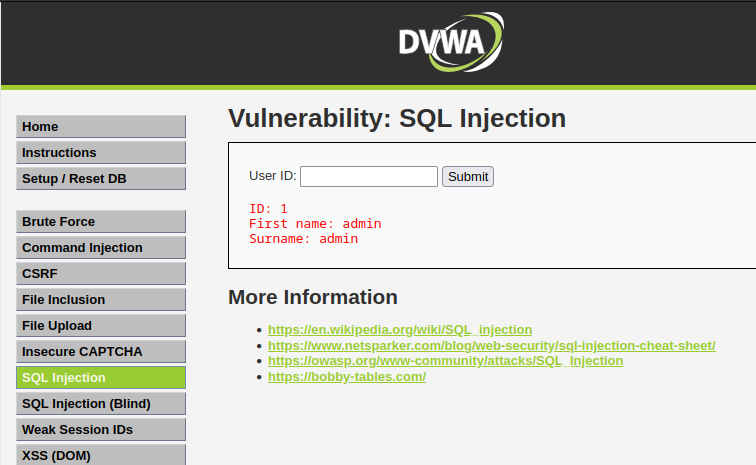The image size is (756, 465).
Task: Go to Weak Session IDs
Action: [x=101, y=430]
